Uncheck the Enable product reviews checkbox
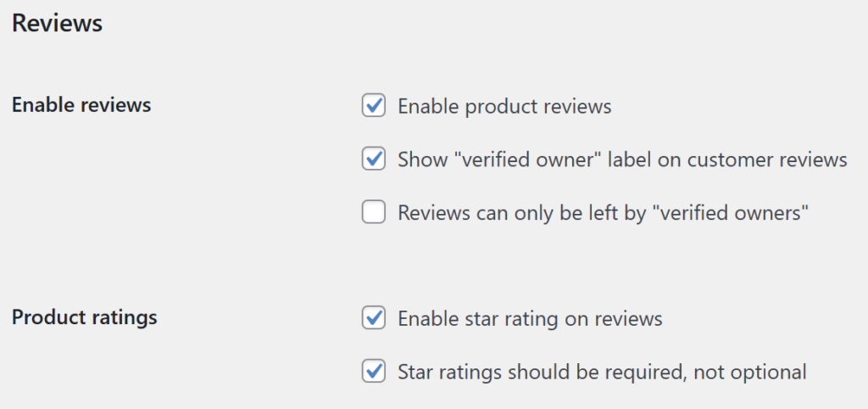This screenshot has width=868, height=409. pyautogui.click(x=374, y=106)
